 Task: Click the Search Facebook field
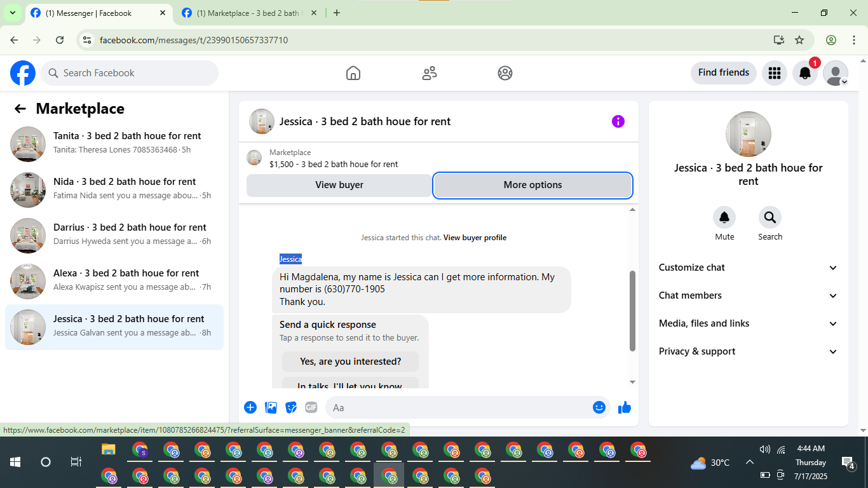[x=130, y=73]
